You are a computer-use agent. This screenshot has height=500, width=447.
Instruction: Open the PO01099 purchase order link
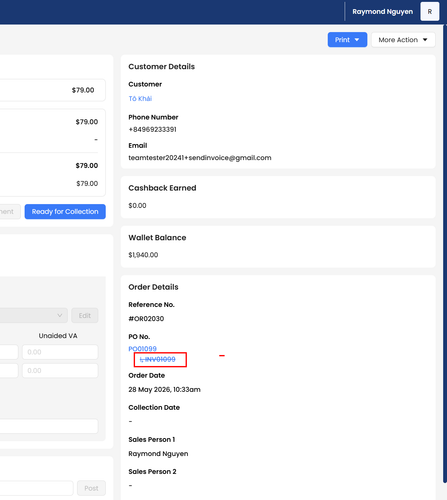pyautogui.click(x=142, y=349)
